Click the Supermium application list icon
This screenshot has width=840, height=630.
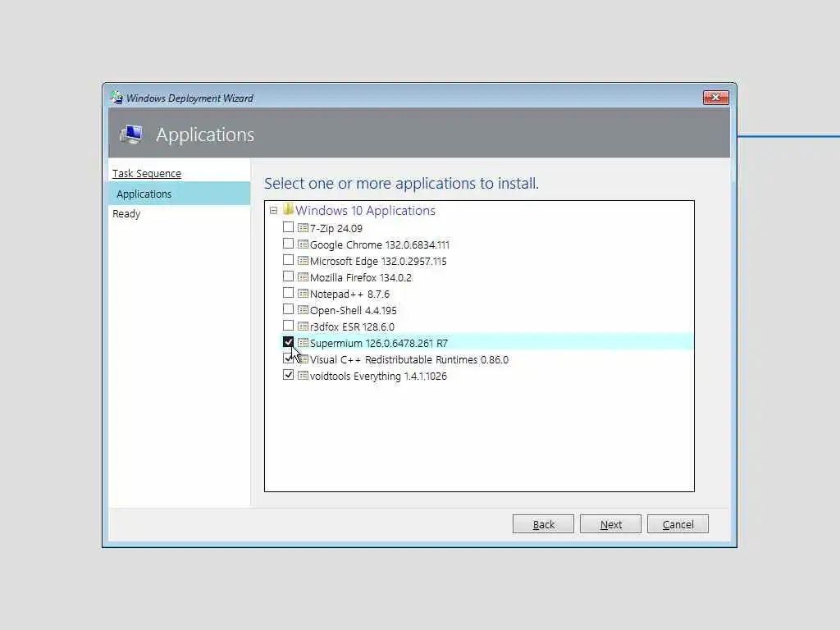(303, 343)
